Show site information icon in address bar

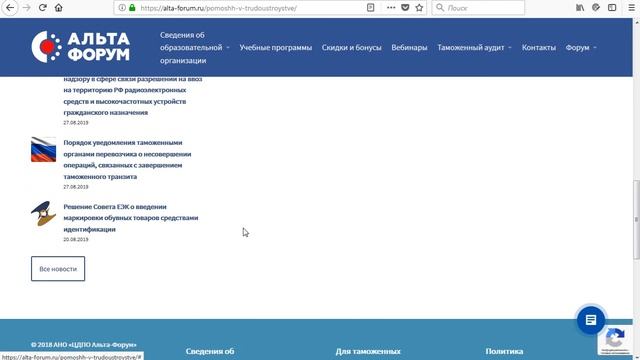click(x=122, y=8)
